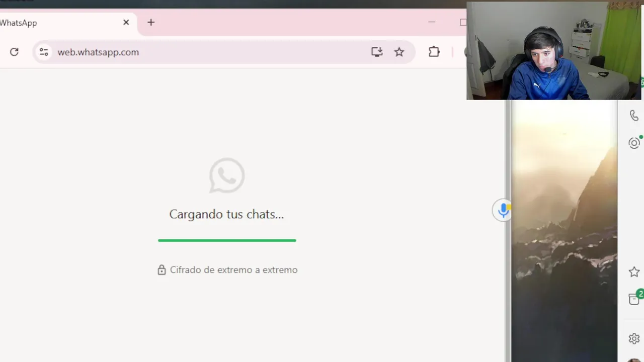
Task: Open Settings gear in the right sidebar
Action: (x=634, y=338)
